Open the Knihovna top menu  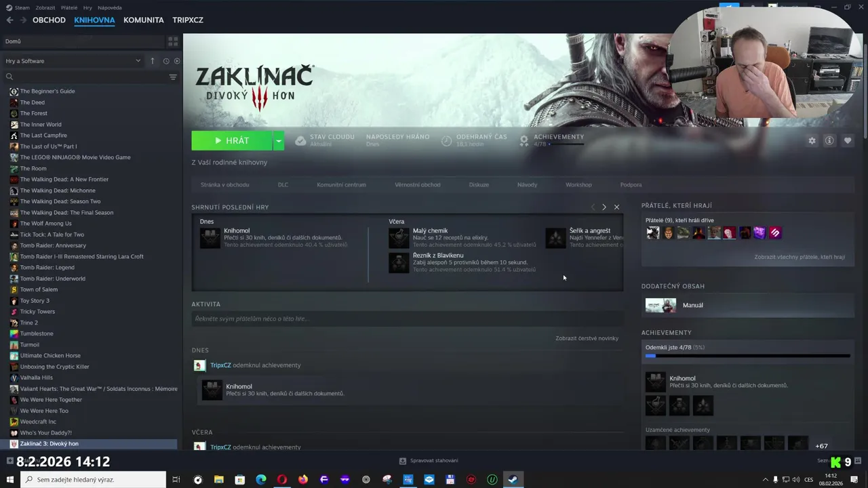pyautogui.click(x=94, y=20)
